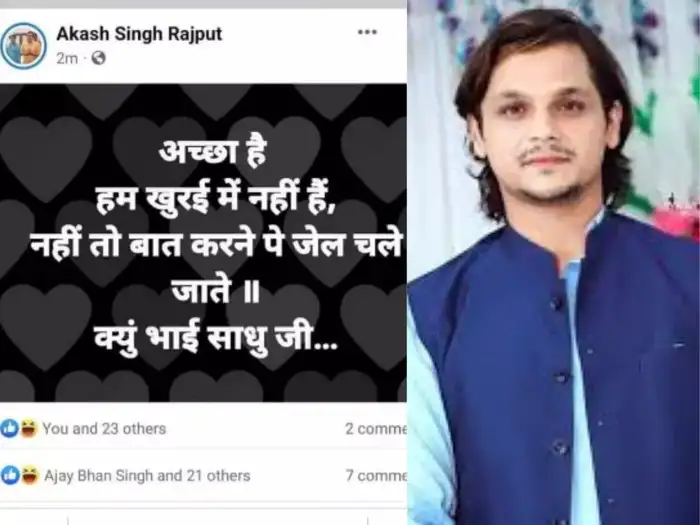
Task: Click the photo of man in blue vest
Action: (x=554, y=262)
